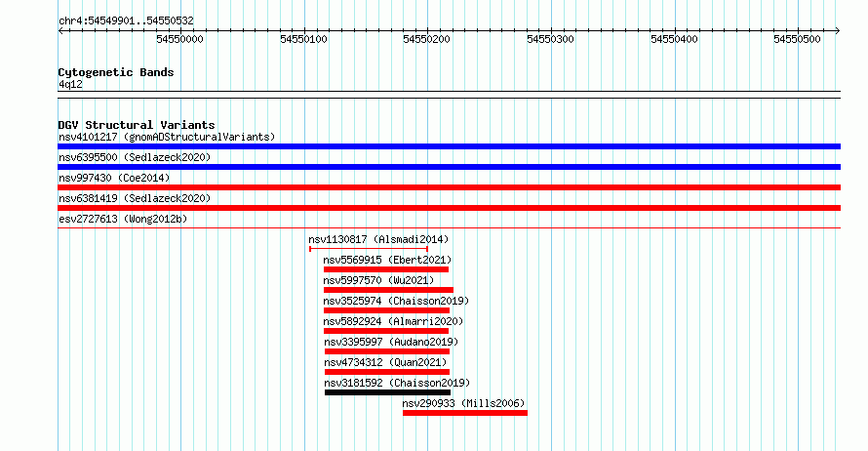
Task: Click the blue bar for nsv4101217
Action: point(449,146)
